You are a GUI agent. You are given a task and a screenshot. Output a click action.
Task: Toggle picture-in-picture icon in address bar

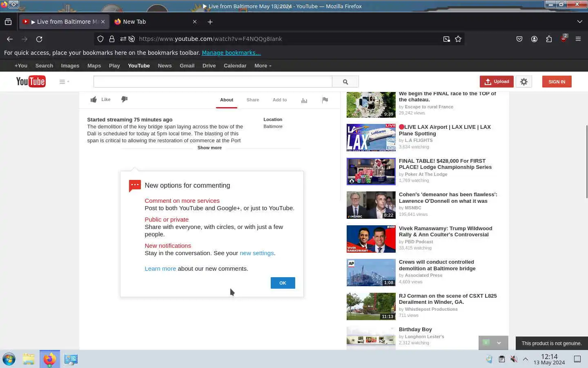click(446, 39)
